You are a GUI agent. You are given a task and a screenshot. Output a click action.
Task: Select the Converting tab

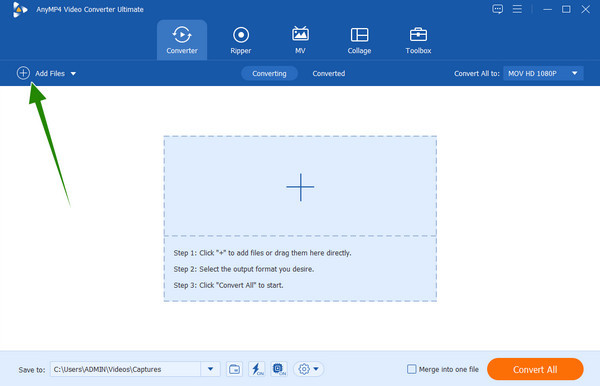269,73
